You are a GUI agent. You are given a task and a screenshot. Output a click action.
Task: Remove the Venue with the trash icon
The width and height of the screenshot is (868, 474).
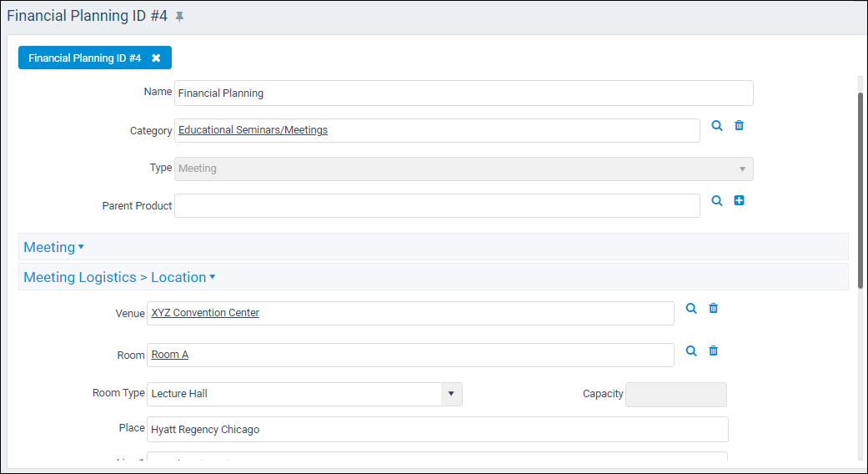tap(714, 309)
